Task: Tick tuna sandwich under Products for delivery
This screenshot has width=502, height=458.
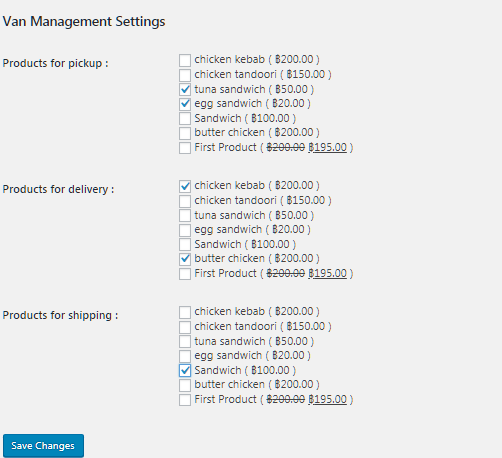Action: coord(185,215)
